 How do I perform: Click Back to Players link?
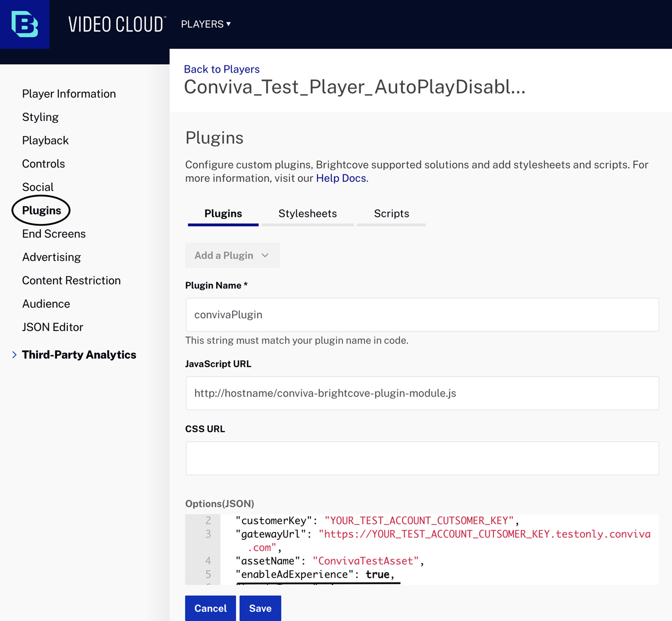222,69
